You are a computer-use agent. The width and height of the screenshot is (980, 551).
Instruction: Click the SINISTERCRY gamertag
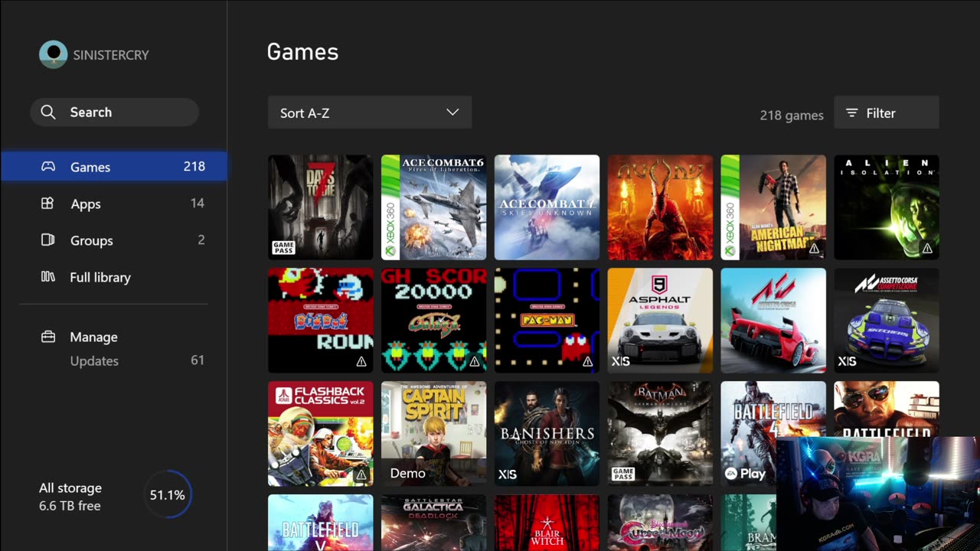(111, 55)
